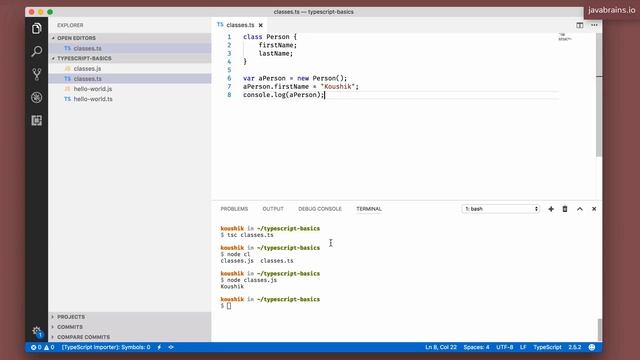Click 'node classes.js' terminal command
640x360 pixels.
tap(252, 280)
